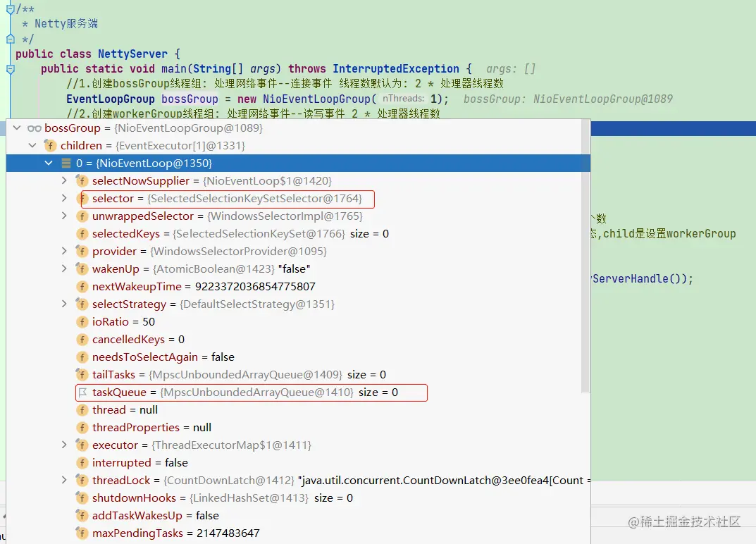
Task: Select the selector = SelectedSelectionKeySetSelector@1764 value
Action: tap(254, 198)
